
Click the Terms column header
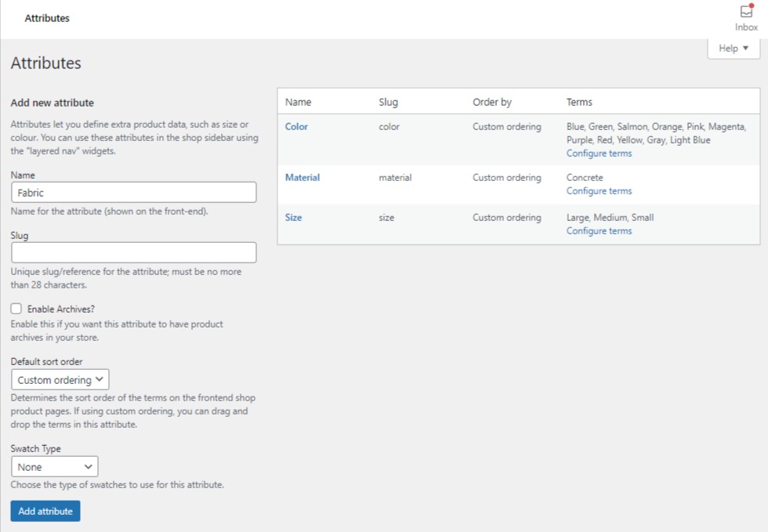(579, 102)
